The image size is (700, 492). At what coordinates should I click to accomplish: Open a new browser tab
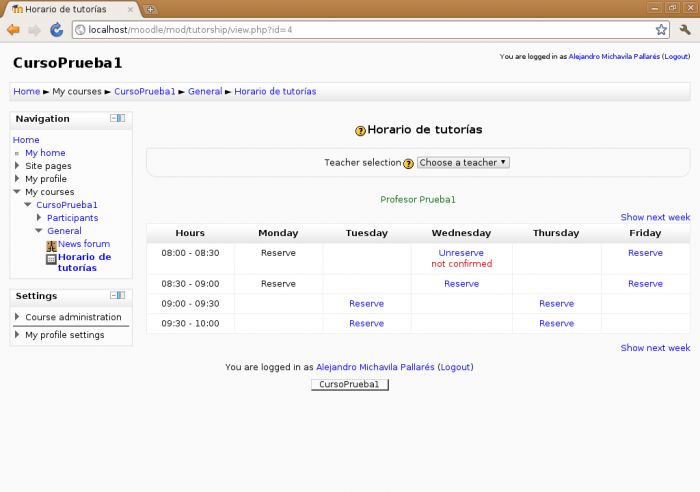coord(150,9)
